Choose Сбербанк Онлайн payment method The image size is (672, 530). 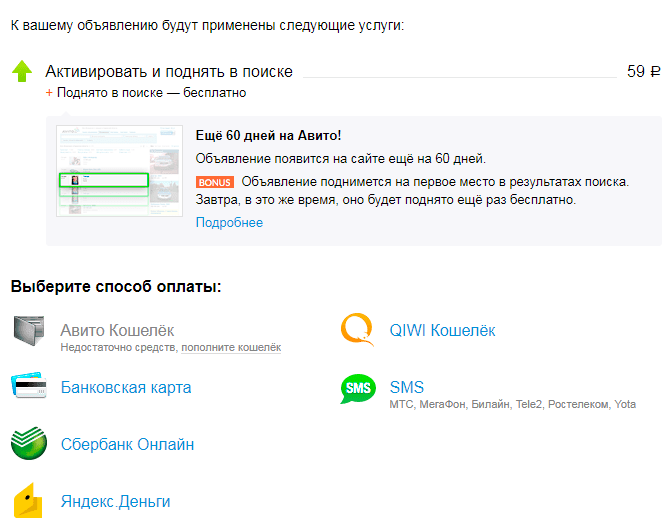(127, 444)
